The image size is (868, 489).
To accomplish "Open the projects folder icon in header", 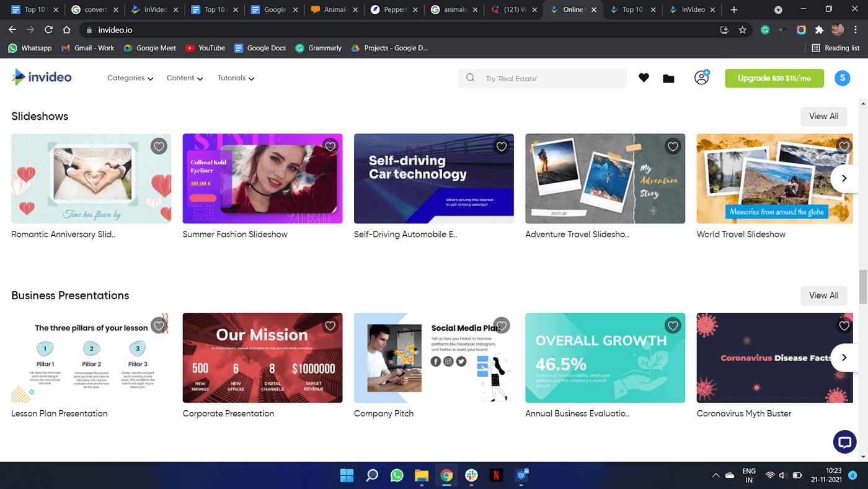I will click(668, 78).
